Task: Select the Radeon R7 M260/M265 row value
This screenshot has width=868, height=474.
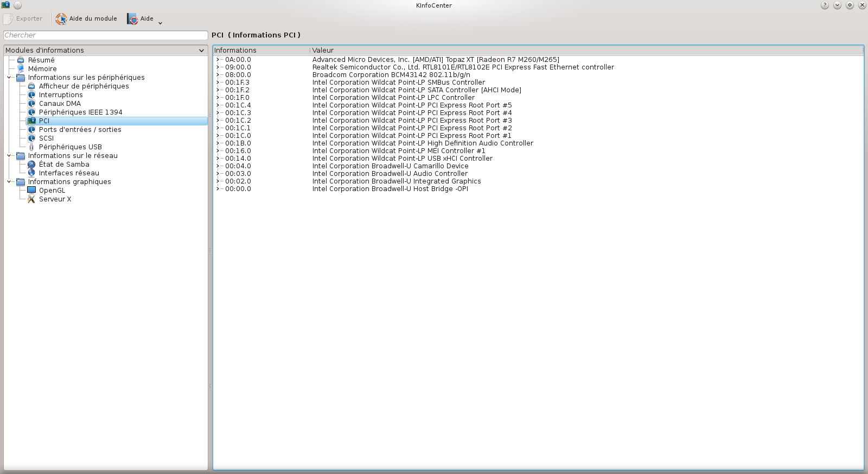Action: (436, 60)
